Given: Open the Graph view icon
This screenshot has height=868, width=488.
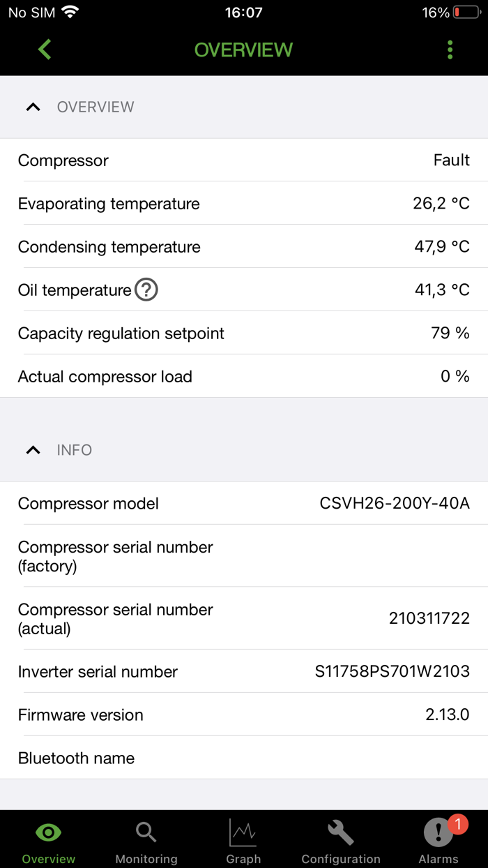Looking at the screenshot, I should [243, 832].
